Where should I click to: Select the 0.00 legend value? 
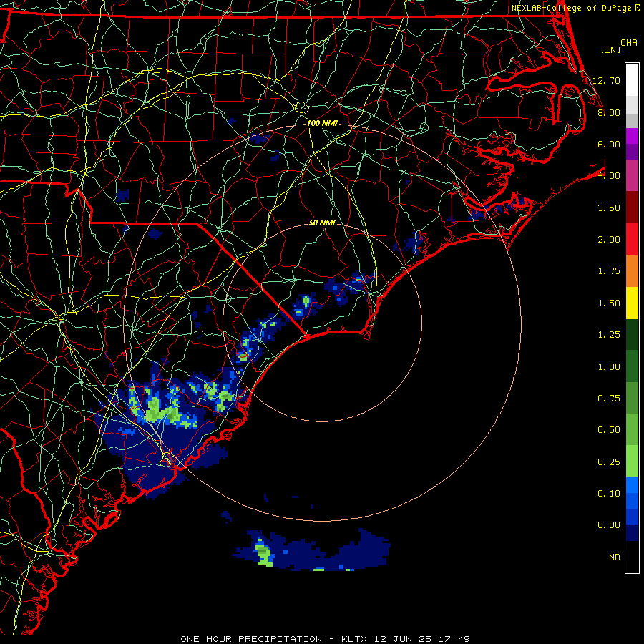pyautogui.click(x=608, y=525)
